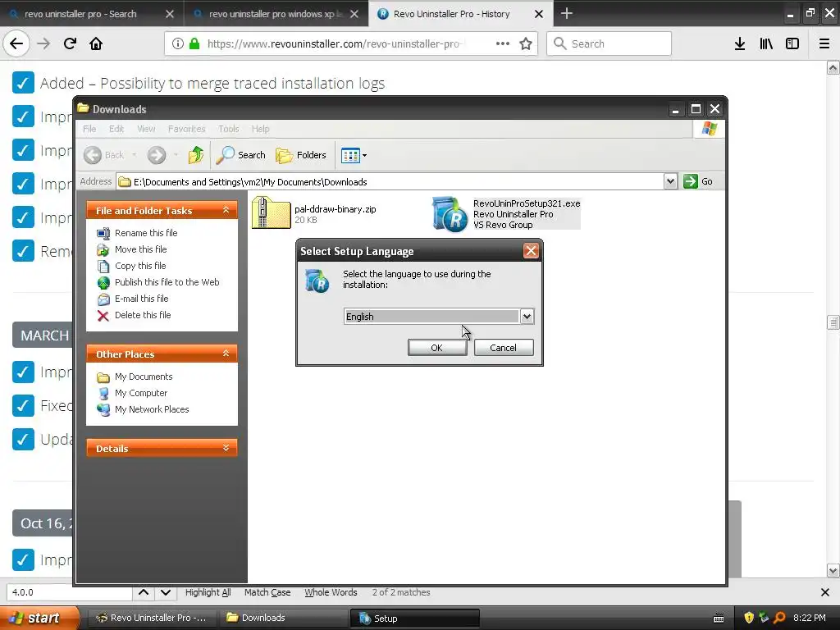Click the find bar text field containing 4.0.0
Screen dimensions: 840x630
[x=70, y=592]
